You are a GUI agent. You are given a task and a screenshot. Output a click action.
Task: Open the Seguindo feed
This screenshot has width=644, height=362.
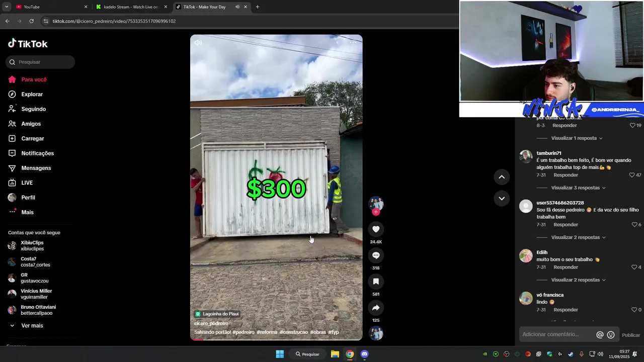click(x=27, y=109)
